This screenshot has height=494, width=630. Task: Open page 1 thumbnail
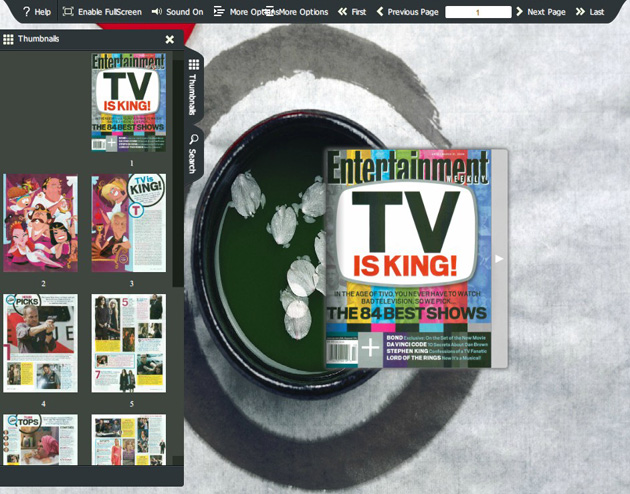tap(129, 102)
